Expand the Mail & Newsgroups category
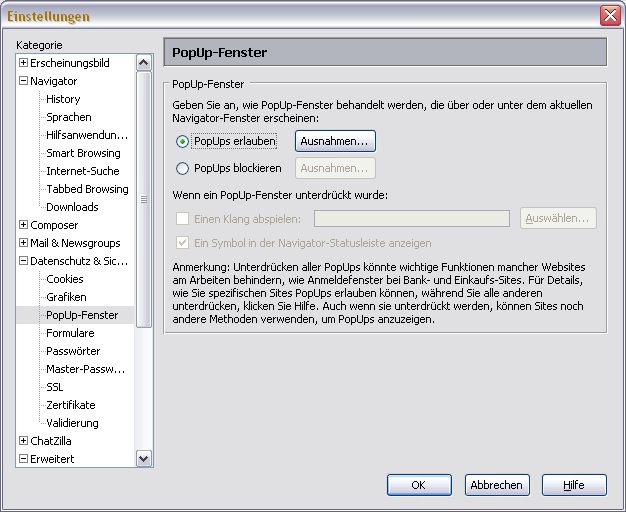Viewport: 626px width, 512px height. coord(24,242)
